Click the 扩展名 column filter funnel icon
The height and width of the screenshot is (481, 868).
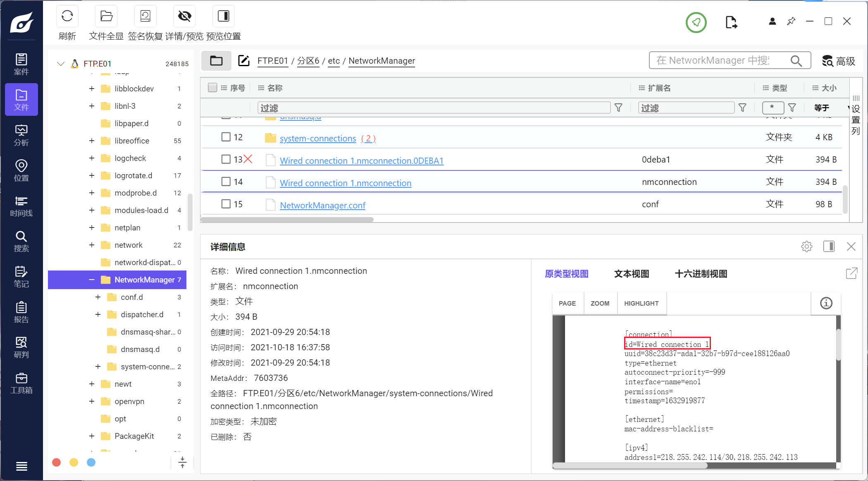(742, 108)
